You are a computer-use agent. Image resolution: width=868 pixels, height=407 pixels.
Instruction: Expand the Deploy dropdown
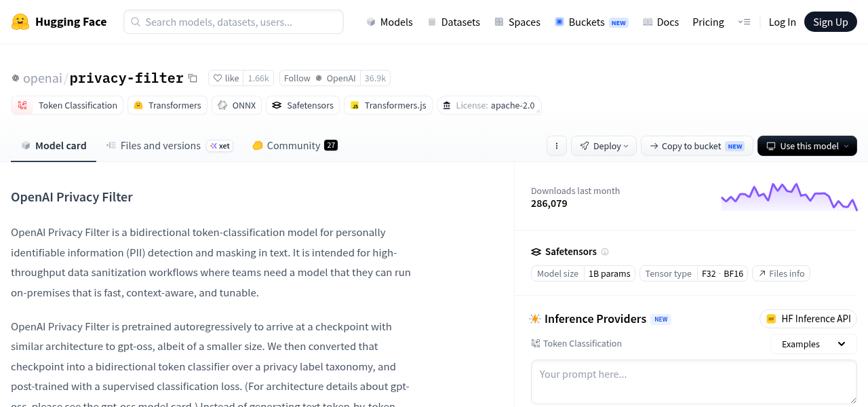(604, 146)
